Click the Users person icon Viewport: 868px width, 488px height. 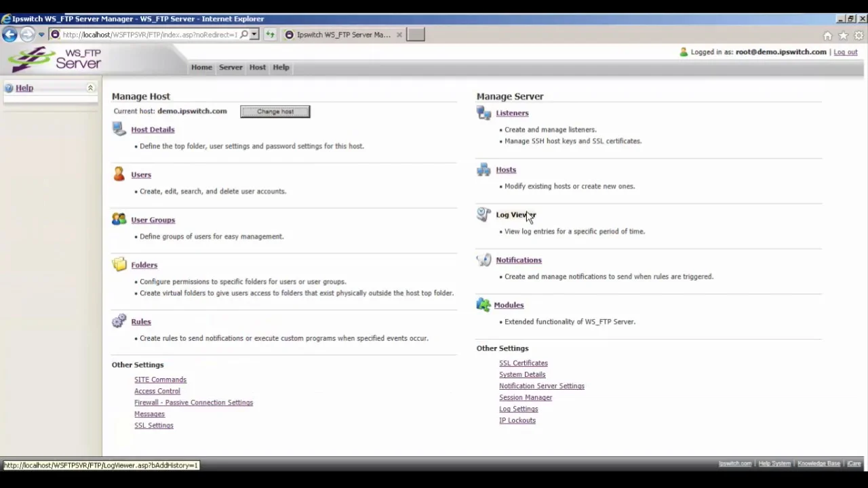point(119,174)
